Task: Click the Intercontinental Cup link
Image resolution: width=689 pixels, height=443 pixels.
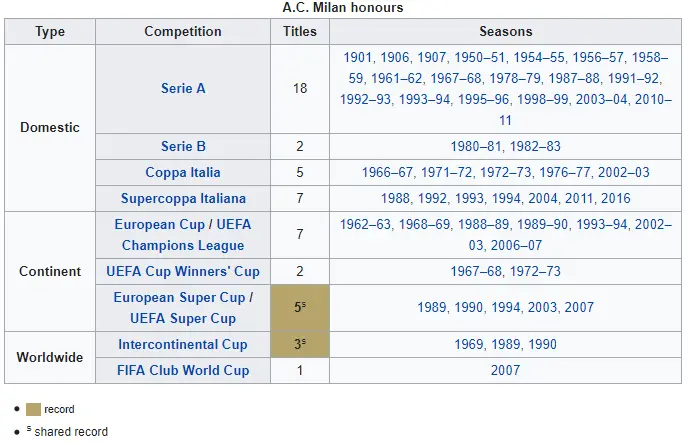Action: click(183, 344)
